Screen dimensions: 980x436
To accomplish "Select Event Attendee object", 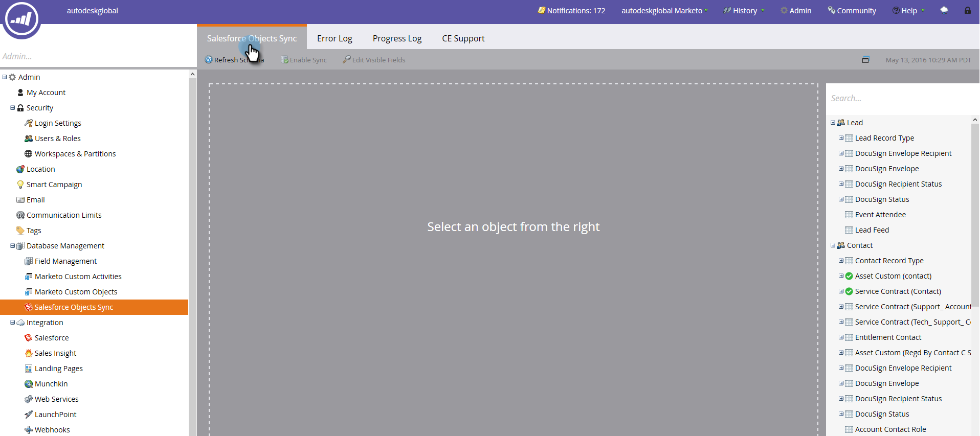I will click(x=880, y=215).
